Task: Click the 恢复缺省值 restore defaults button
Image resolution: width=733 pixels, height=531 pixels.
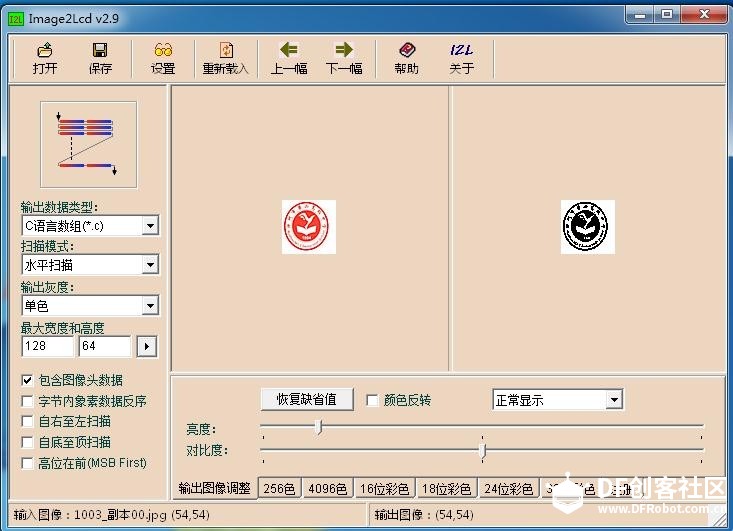Action: pyautogui.click(x=307, y=399)
